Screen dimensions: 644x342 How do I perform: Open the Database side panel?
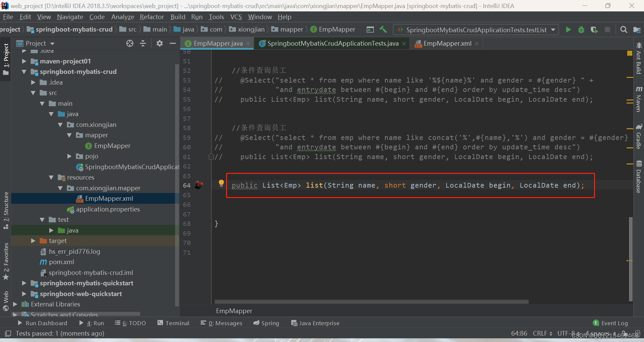coord(639,177)
